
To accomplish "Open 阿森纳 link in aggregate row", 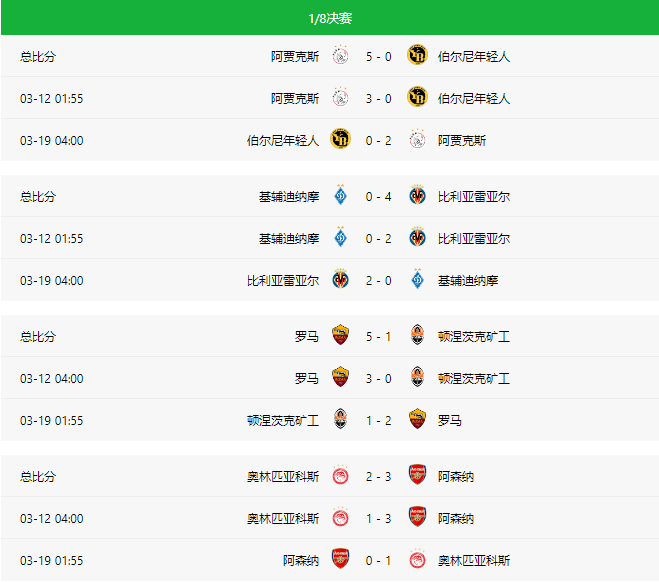I will click(456, 477).
